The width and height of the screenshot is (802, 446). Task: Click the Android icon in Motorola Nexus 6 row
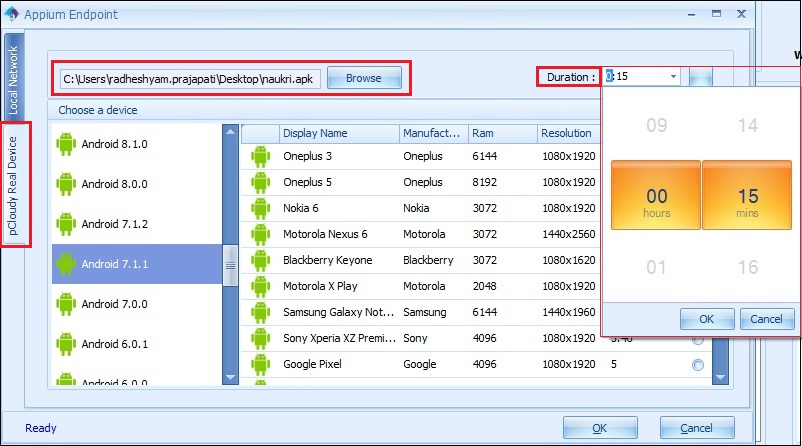click(x=260, y=235)
